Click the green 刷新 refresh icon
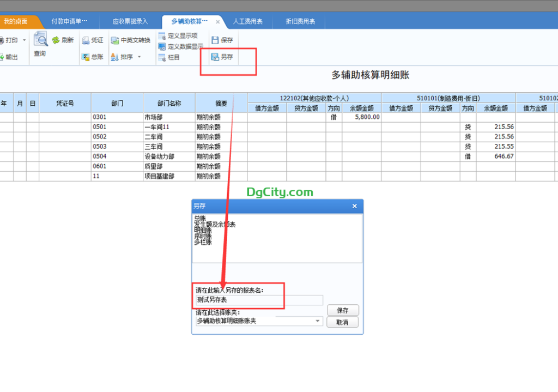 (x=56, y=40)
